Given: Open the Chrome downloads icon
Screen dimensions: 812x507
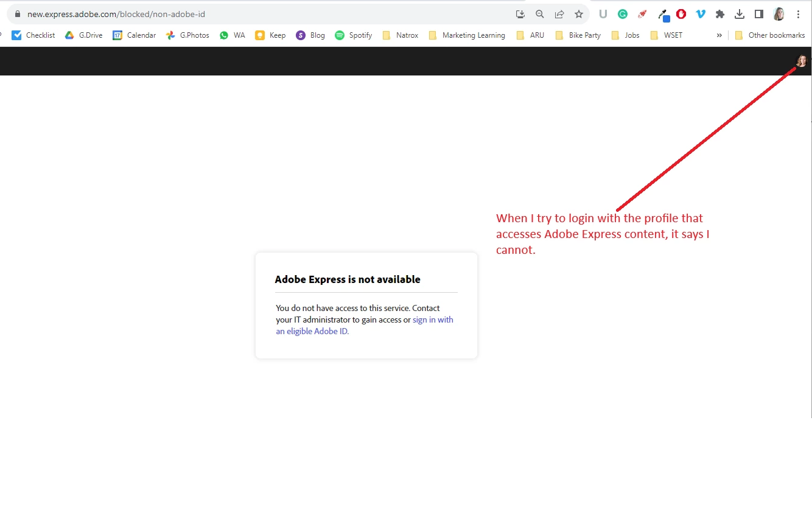Looking at the screenshot, I should coord(740,14).
